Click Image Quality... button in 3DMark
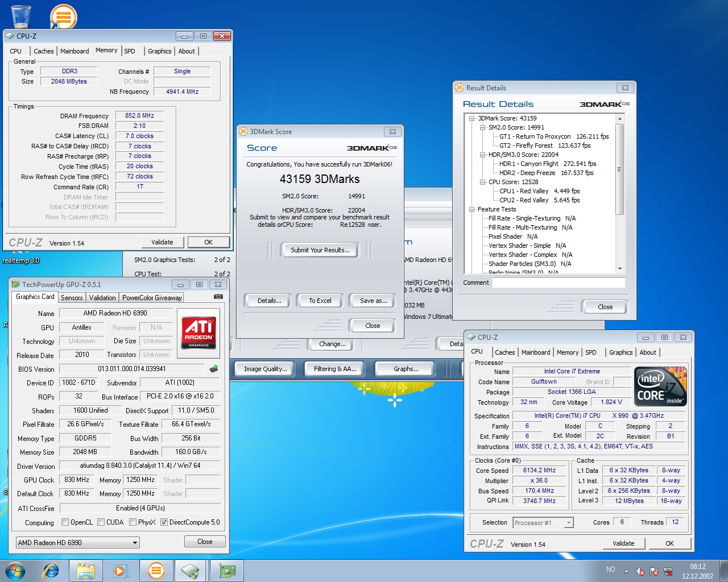 tap(266, 369)
